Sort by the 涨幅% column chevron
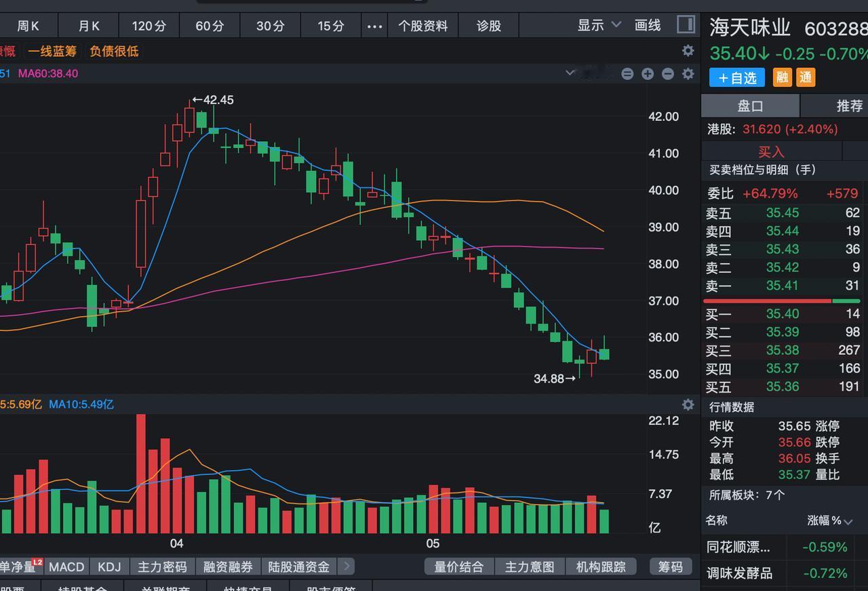The height and width of the screenshot is (591, 868). (848, 521)
